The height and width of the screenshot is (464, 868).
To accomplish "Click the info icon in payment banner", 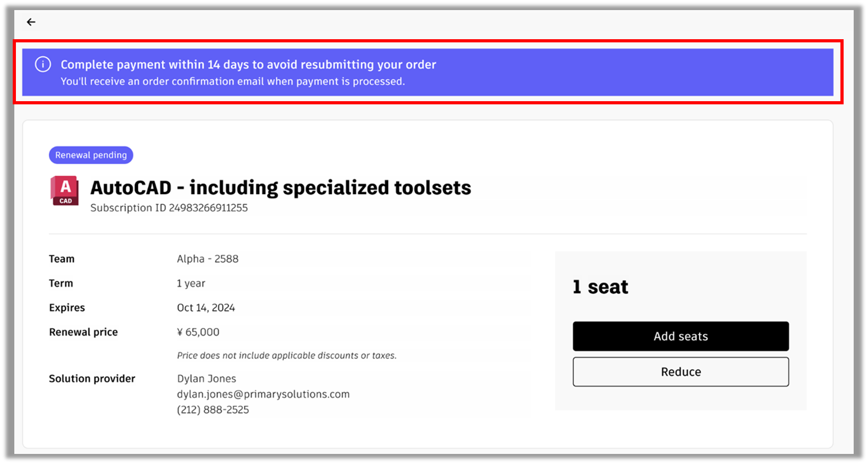I will (43, 65).
